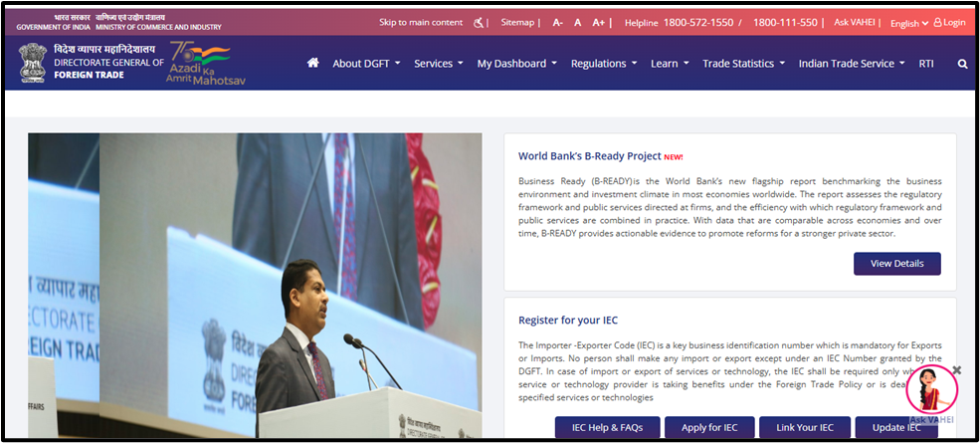
Task: Click helpline number 1800-572-1550
Action: click(x=698, y=23)
